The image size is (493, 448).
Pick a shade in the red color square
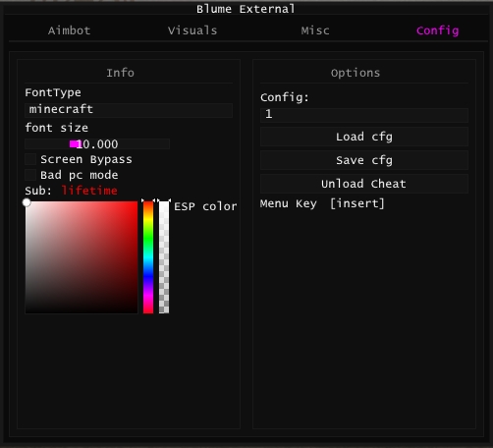pos(82,257)
